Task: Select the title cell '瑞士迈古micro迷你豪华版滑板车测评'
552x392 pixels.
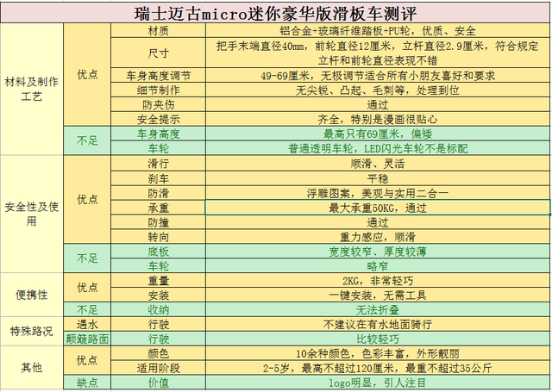Action: [x=275, y=13]
